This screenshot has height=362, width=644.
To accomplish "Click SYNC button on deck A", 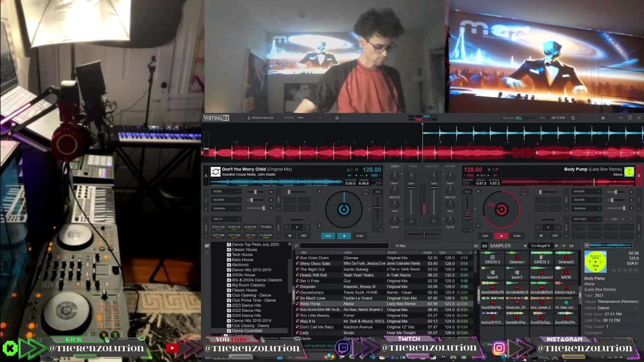I will coord(360,236).
